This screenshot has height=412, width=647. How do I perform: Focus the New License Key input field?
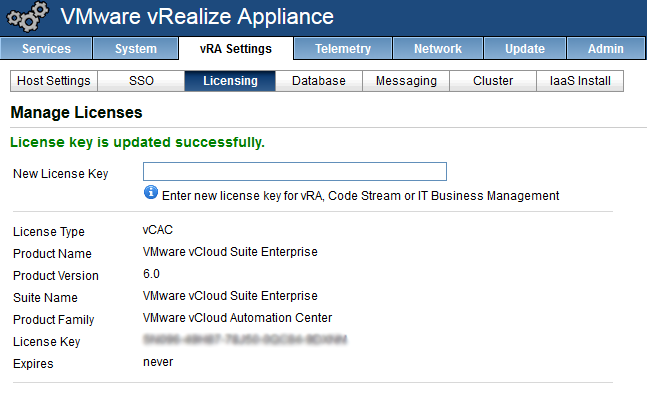click(x=295, y=172)
